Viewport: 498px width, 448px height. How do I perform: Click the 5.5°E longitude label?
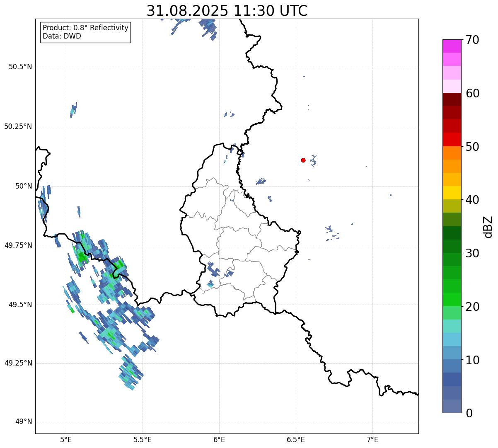click(x=143, y=439)
